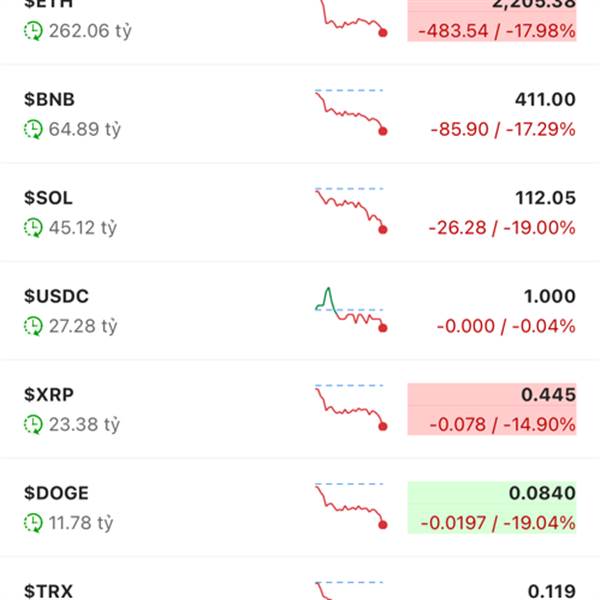Toggle the DOGE -0.0197 / -19.04% change
Viewport: 600px width, 600px height.
coord(498,523)
